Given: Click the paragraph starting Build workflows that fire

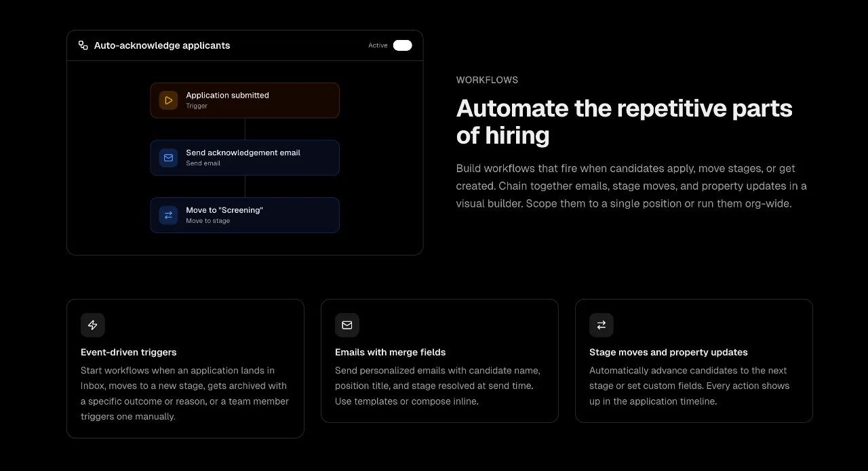Looking at the screenshot, I should 631,186.
